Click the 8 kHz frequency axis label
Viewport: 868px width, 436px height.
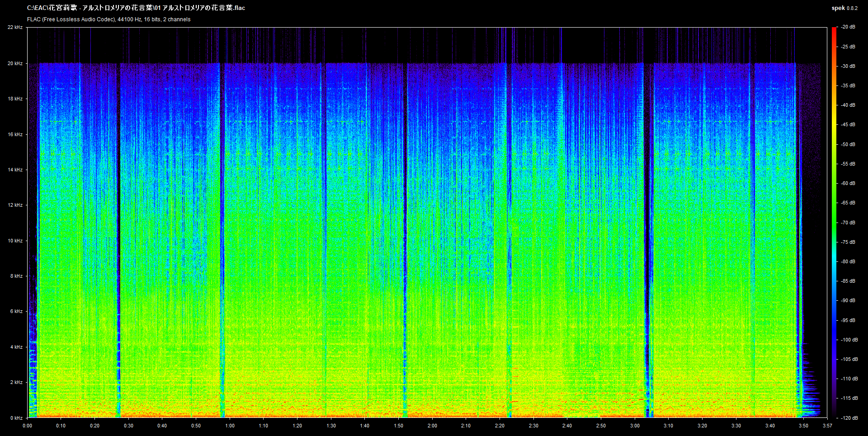[x=16, y=276]
